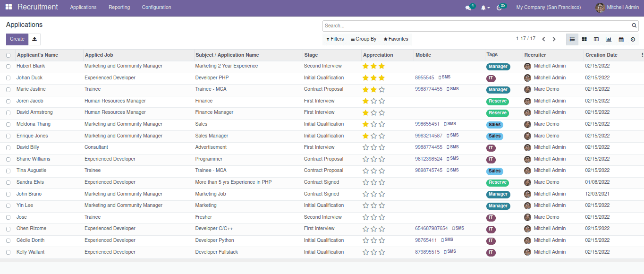
Task: Expand the Favorites dropdown
Action: 396,39
